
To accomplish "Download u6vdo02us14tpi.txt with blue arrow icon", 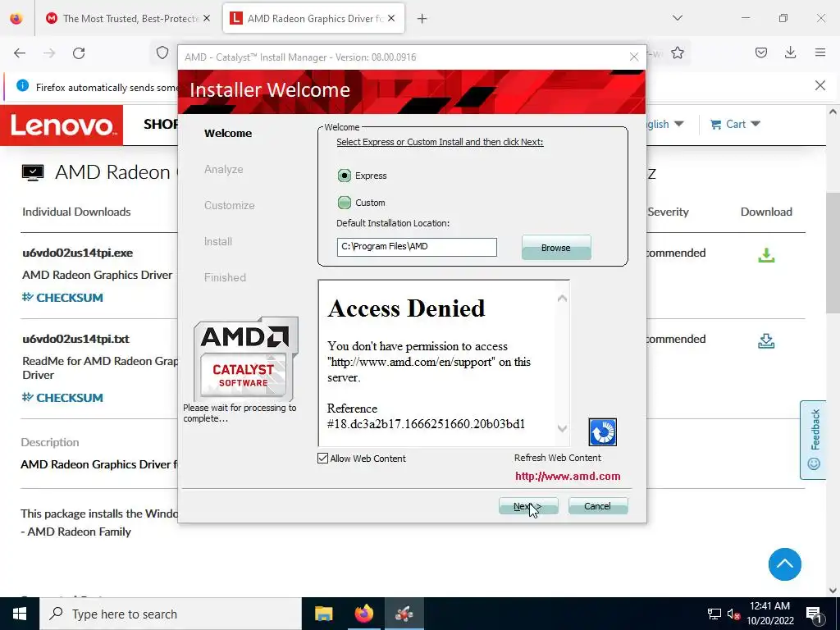I will click(766, 340).
